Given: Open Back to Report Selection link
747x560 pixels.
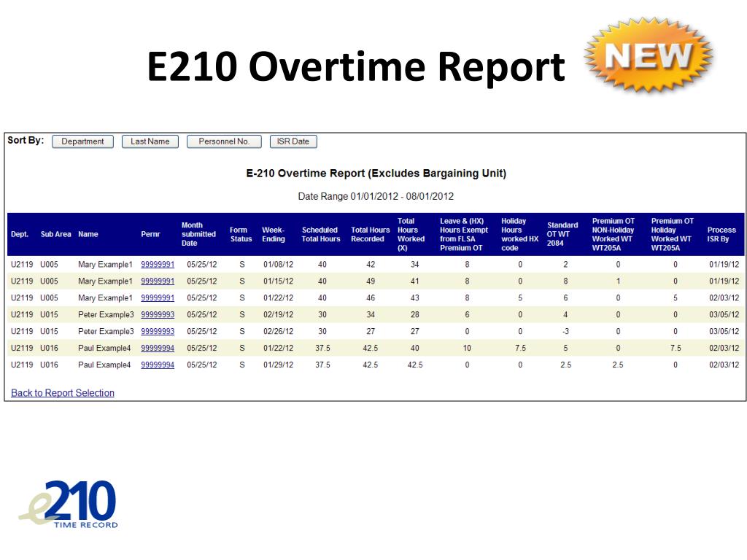Looking at the screenshot, I should [x=63, y=393].
